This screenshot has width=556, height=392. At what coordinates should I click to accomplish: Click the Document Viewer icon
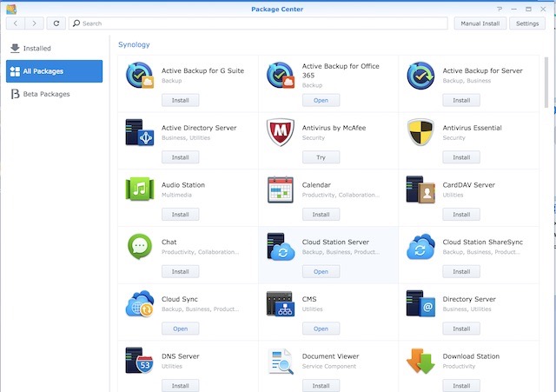[x=280, y=361]
